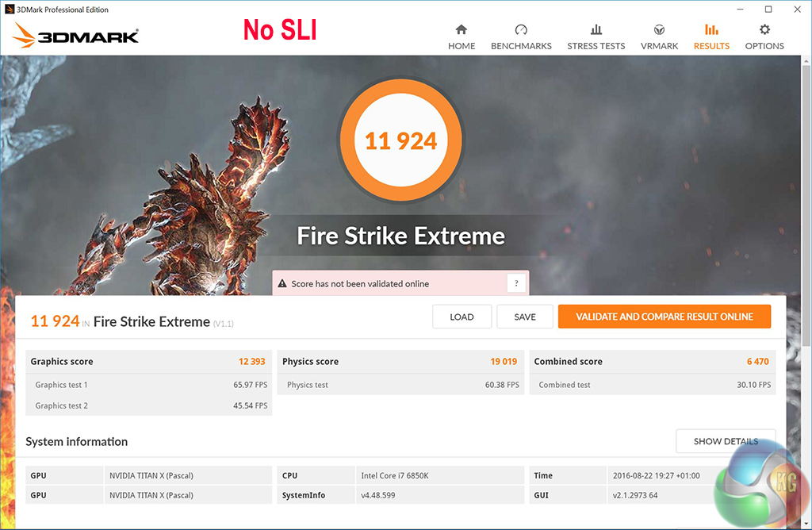The width and height of the screenshot is (812, 530).
Task: Click the OPTIONS menu label
Action: click(x=764, y=46)
